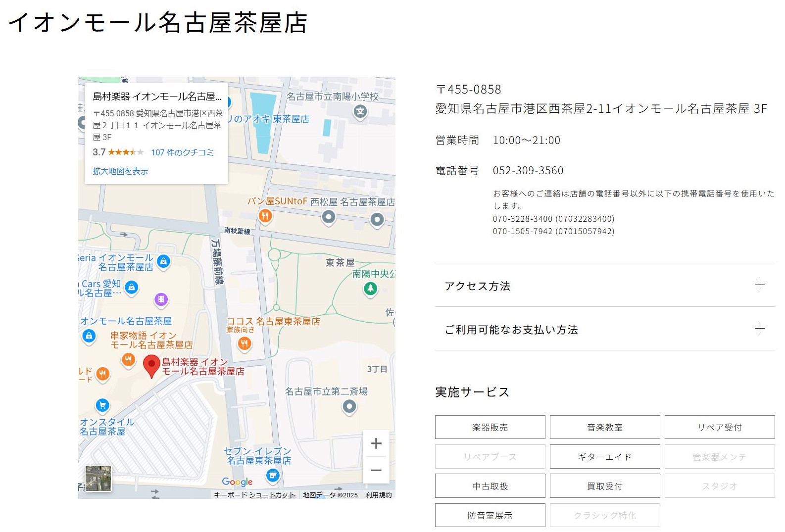785x532 pixels.
Task: Click the 防音室展示 service button
Action: tap(490, 515)
